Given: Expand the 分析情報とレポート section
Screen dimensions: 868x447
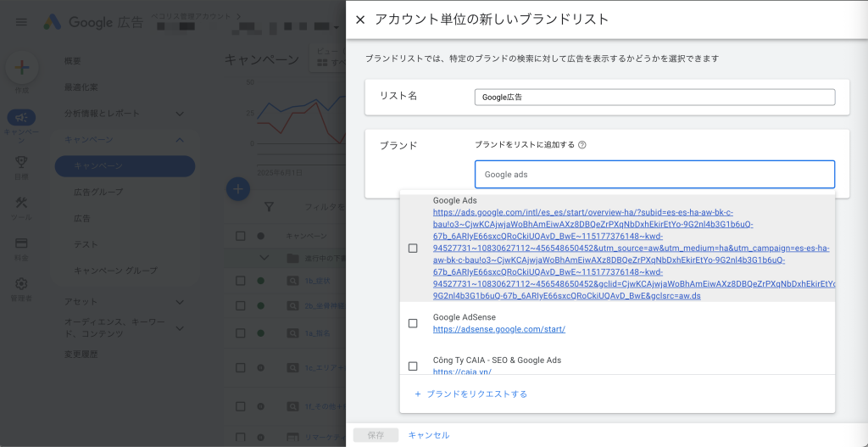Looking at the screenshot, I should (180, 114).
